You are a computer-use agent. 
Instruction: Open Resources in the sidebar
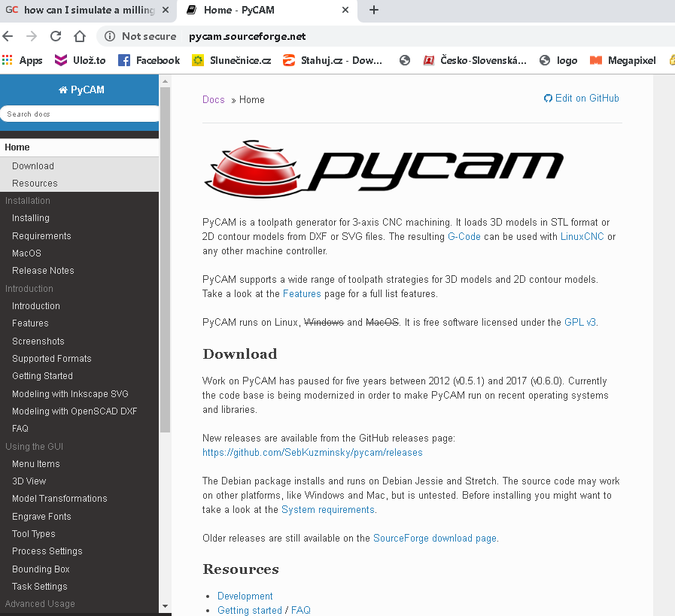35,184
